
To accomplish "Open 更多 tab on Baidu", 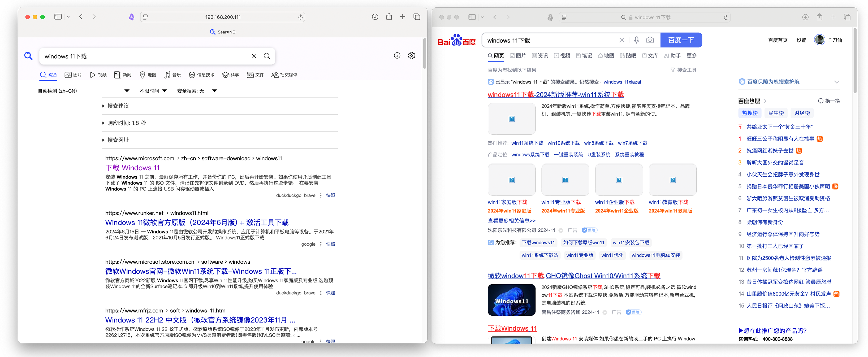I will pyautogui.click(x=692, y=56).
